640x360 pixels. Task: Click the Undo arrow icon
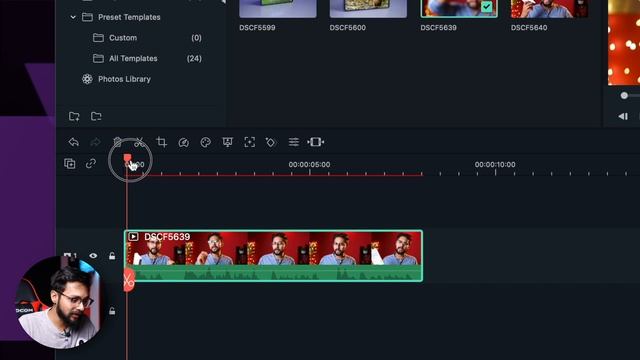(x=73, y=142)
